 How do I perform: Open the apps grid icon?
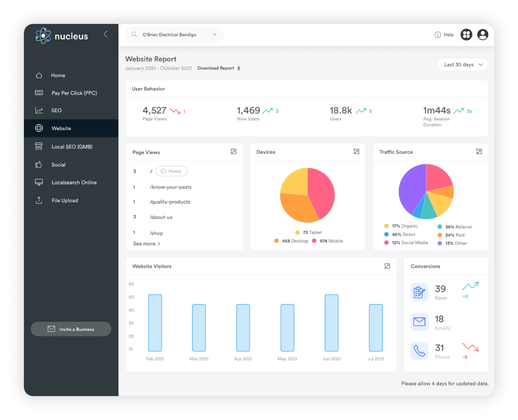(466, 34)
